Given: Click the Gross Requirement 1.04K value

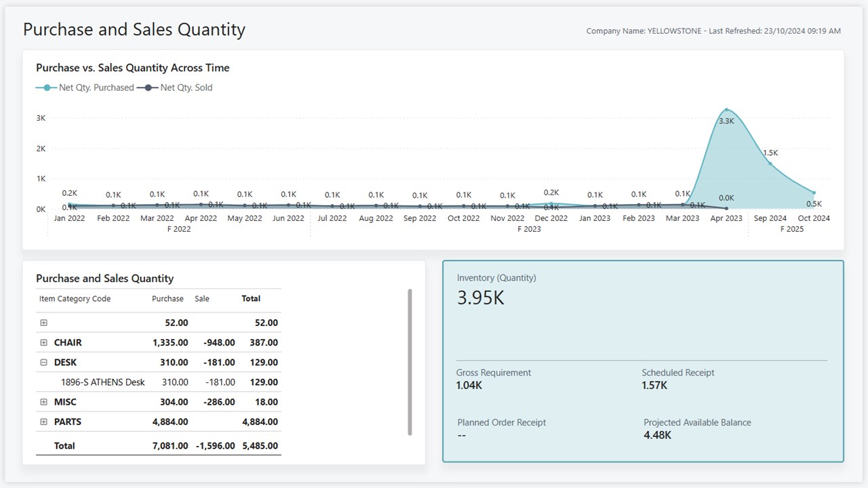Looking at the screenshot, I should pos(469,386).
